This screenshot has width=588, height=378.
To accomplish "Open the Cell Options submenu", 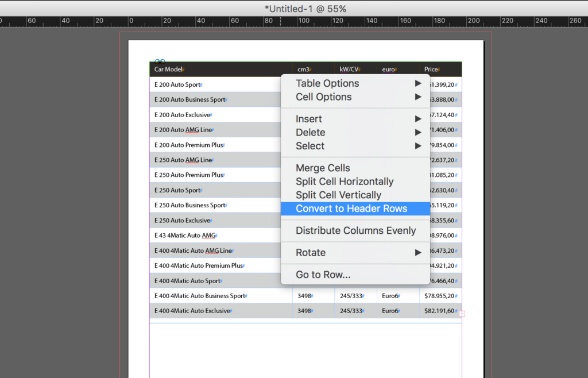I will pos(355,97).
